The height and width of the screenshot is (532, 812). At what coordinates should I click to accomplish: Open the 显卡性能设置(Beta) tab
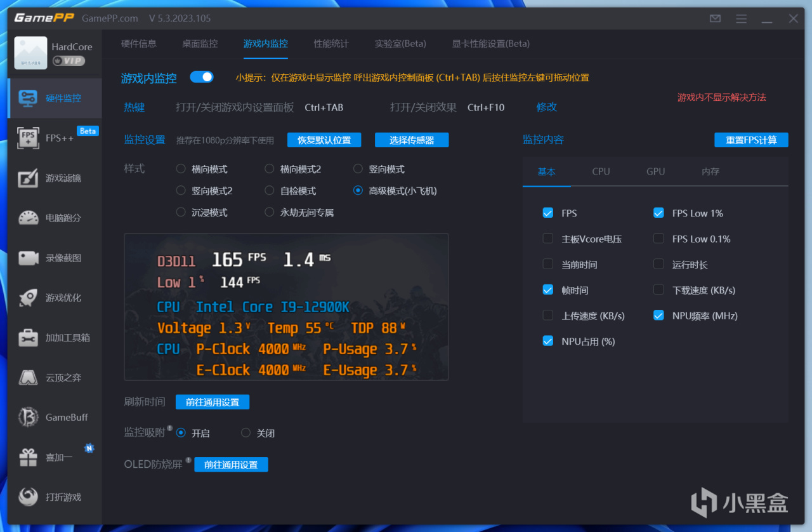[490, 44]
